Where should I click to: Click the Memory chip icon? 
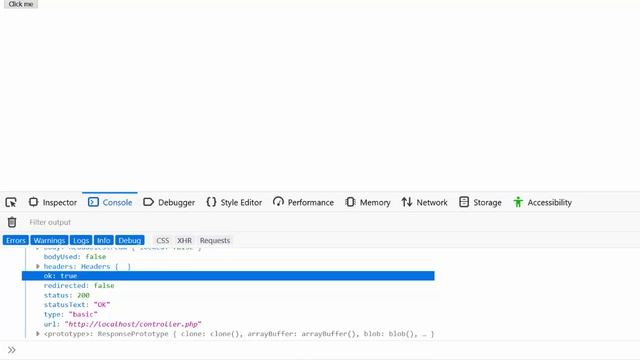click(x=350, y=202)
